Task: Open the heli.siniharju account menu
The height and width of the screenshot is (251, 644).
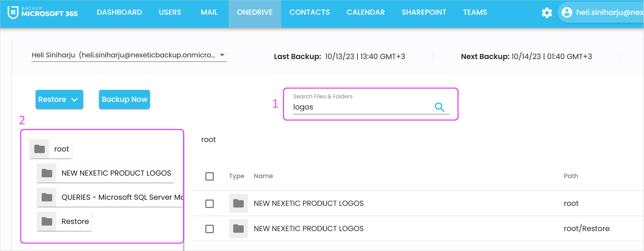Action: 601,12
